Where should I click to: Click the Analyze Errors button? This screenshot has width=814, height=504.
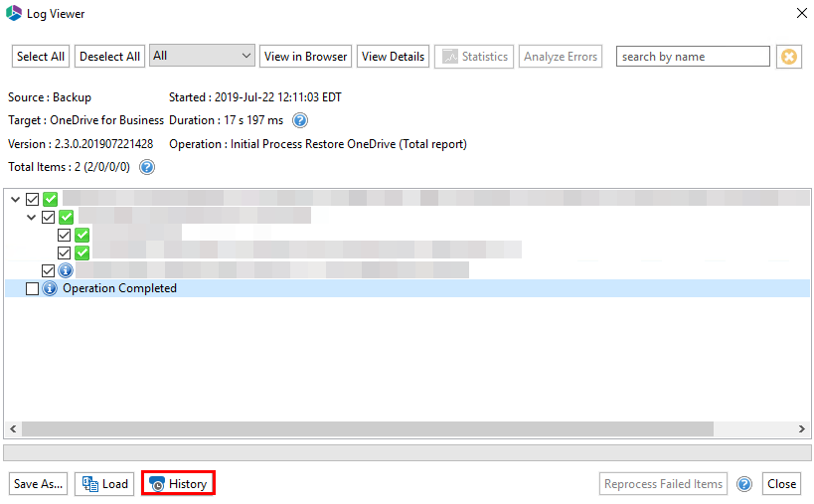[561, 56]
